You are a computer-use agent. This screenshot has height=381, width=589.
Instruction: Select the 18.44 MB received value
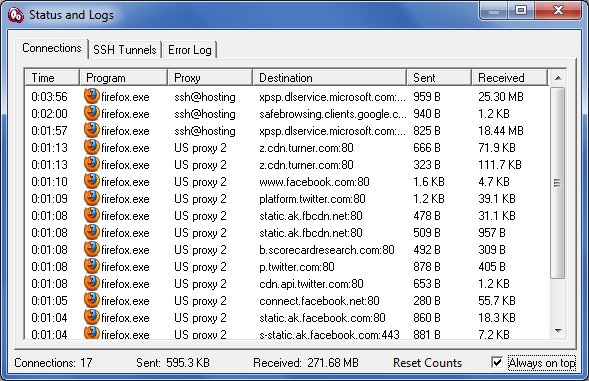501,131
